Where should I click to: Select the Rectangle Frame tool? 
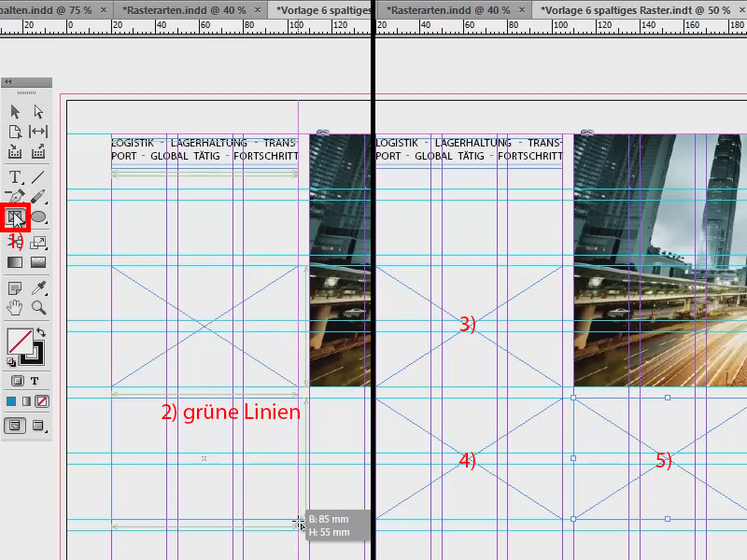[x=16, y=217]
